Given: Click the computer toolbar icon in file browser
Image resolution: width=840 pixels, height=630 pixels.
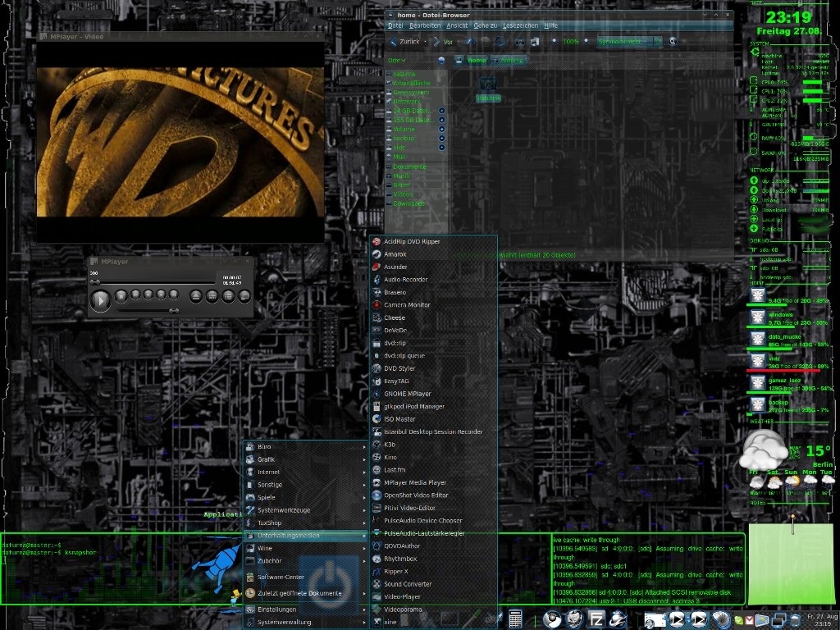Looking at the screenshot, I should pos(535,41).
